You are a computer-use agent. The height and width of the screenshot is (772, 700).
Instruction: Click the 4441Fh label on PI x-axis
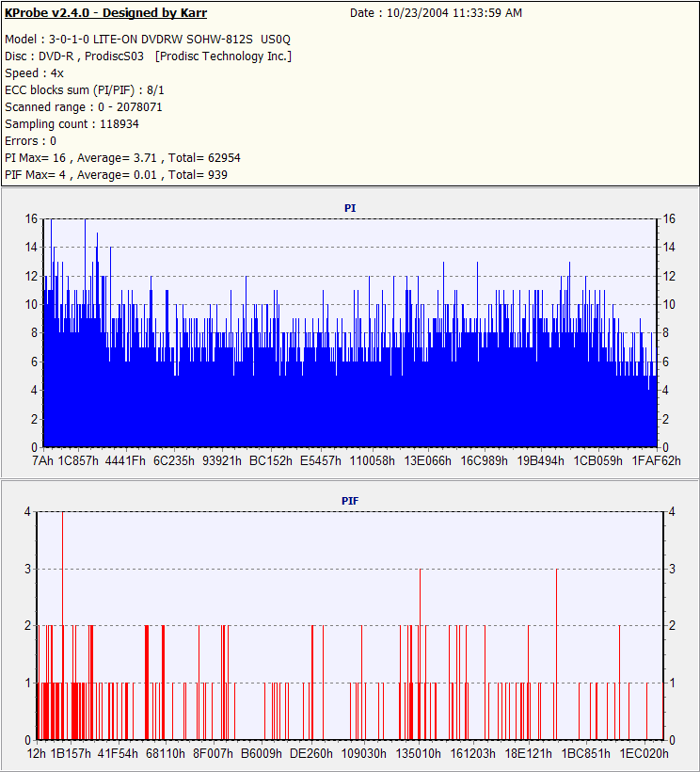[x=125, y=460]
